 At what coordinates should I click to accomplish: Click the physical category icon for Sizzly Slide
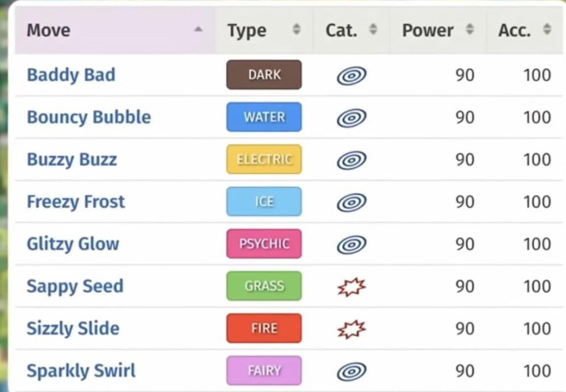352,328
